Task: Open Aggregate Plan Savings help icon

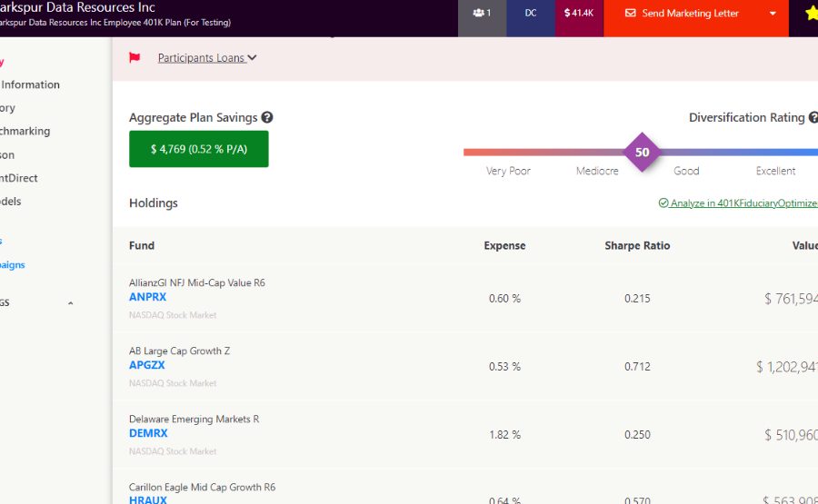Action: click(x=267, y=117)
